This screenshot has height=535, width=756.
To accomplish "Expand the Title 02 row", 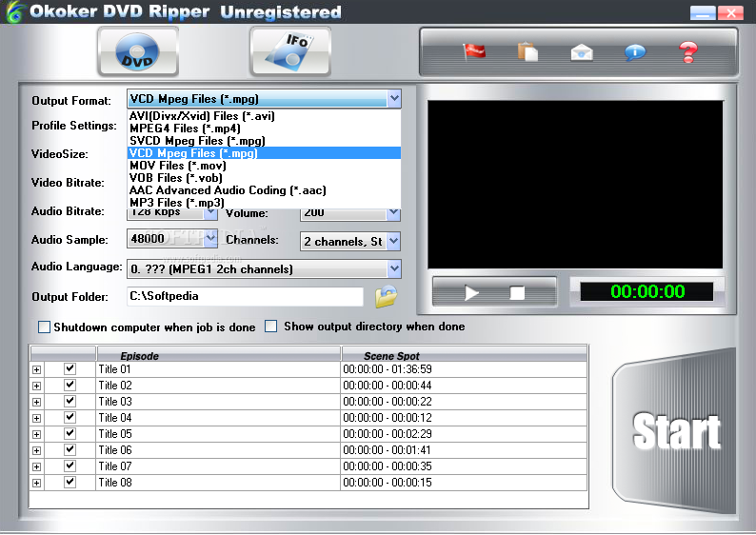I will (36, 386).
